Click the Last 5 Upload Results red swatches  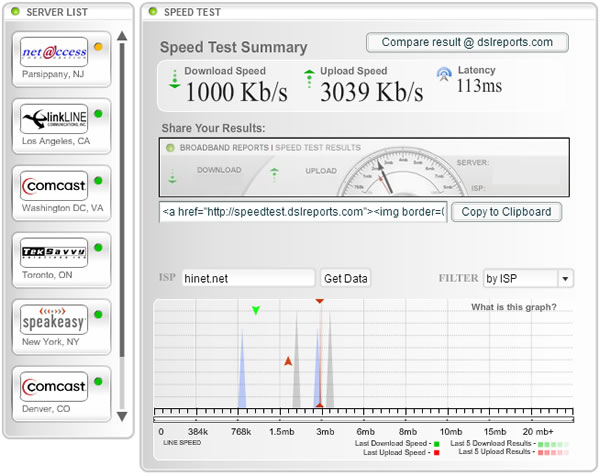tap(553, 453)
